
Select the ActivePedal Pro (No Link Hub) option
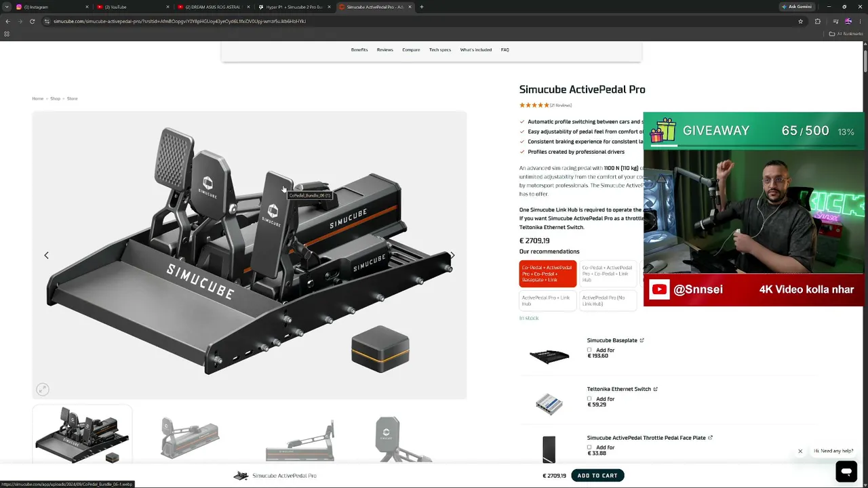608,300
